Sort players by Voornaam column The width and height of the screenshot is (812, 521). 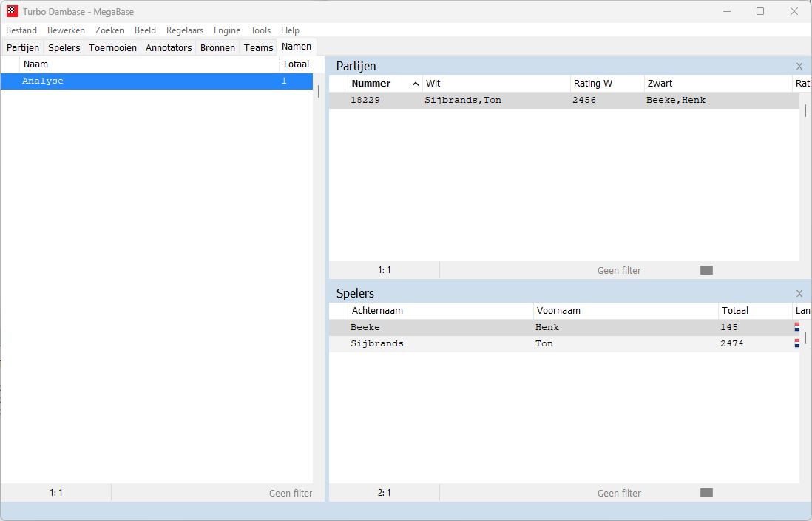click(626, 311)
